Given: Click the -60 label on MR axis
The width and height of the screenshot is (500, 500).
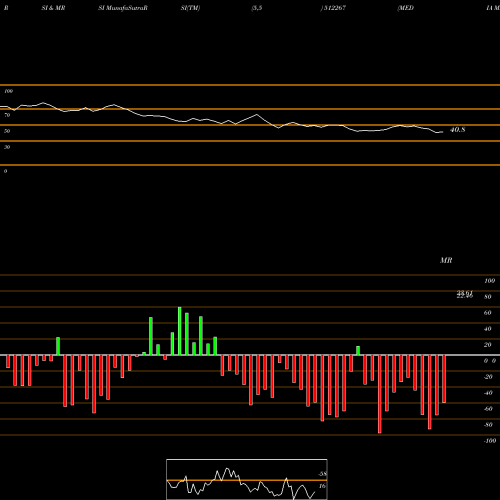Looking at the screenshot, I should (488, 409).
